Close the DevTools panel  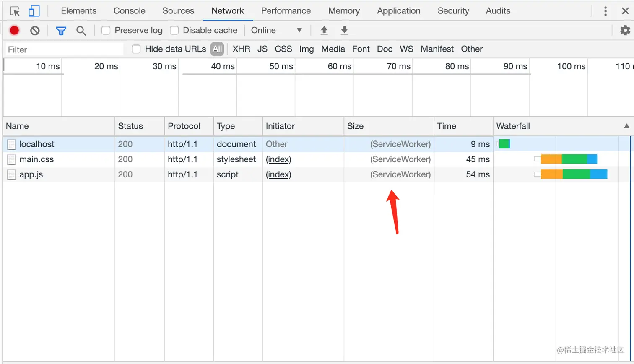(625, 11)
